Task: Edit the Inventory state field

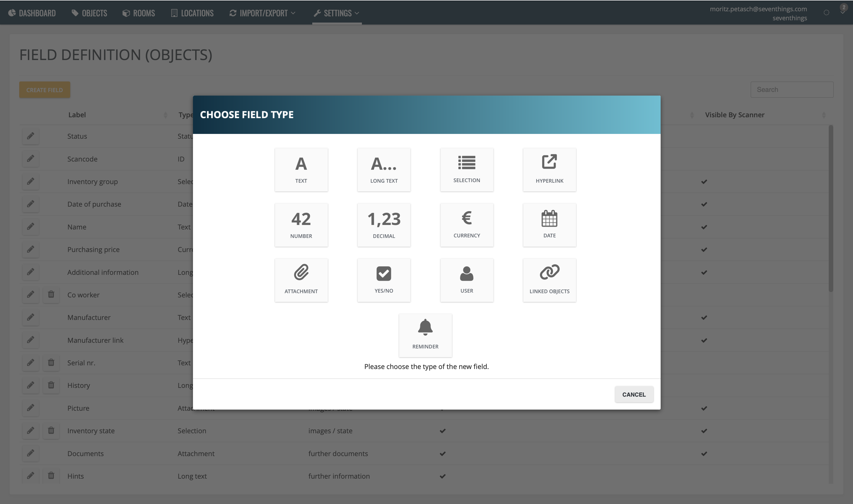Action: click(30, 431)
